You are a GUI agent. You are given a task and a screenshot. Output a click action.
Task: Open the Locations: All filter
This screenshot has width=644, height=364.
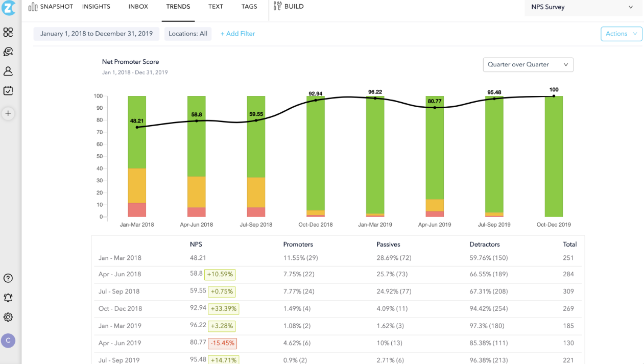[x=188, y=34]
